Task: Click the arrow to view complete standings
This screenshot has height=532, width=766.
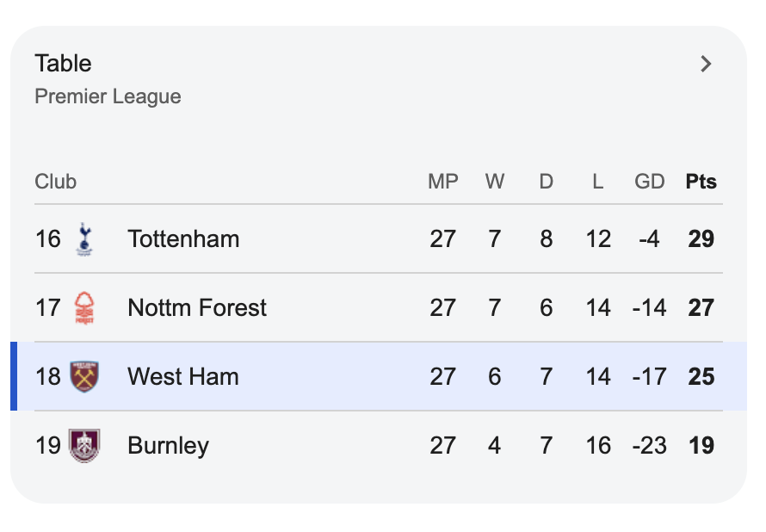Action: pos(706,64)
